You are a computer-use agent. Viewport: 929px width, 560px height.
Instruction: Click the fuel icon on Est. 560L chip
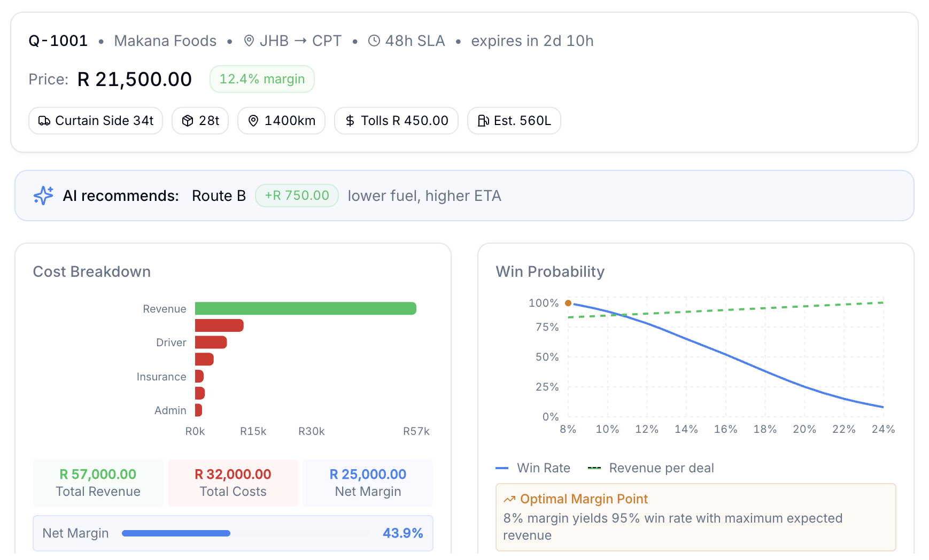click(483, 121)
